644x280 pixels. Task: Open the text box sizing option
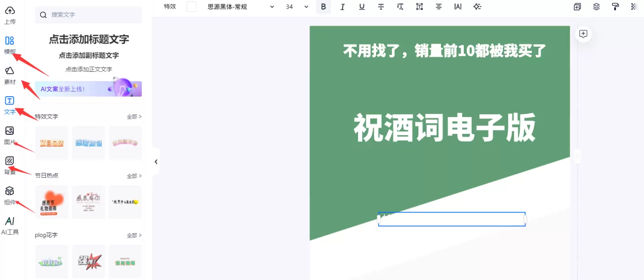(419, 7)
